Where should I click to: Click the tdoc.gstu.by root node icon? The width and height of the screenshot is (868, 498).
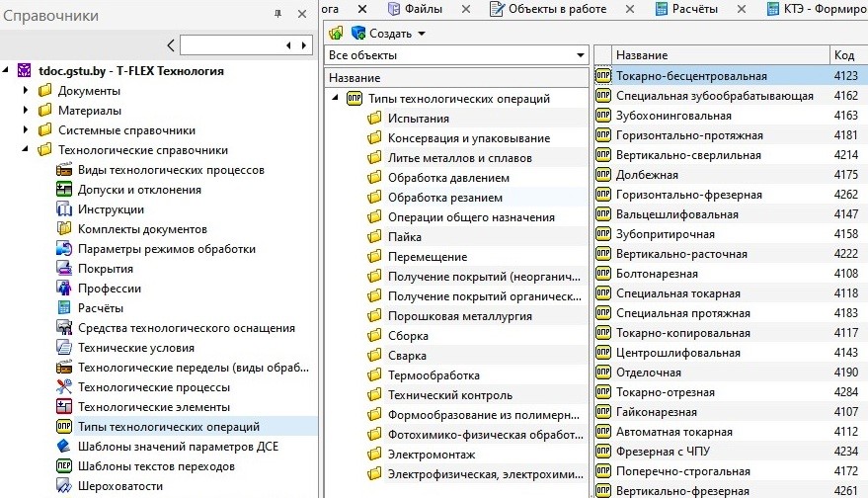coord(25,70)
